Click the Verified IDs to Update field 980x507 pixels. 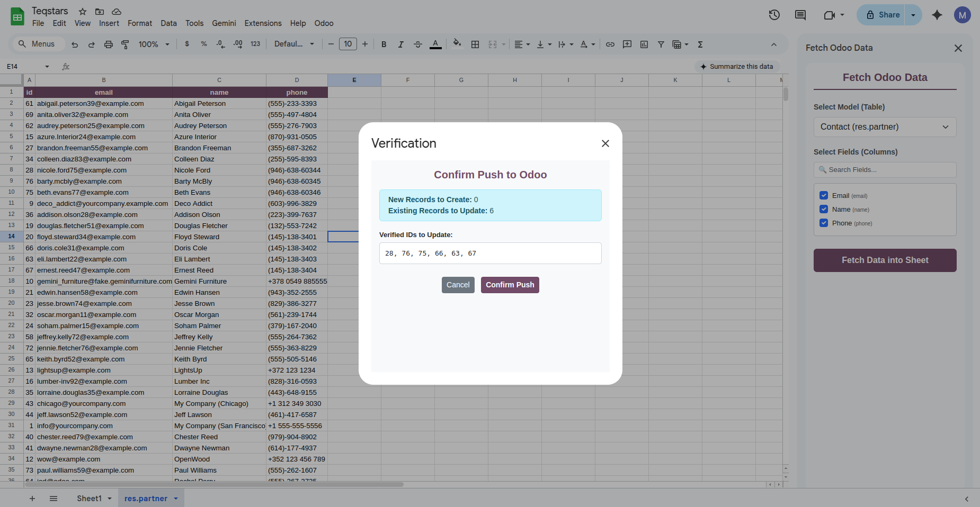(490, 253)
